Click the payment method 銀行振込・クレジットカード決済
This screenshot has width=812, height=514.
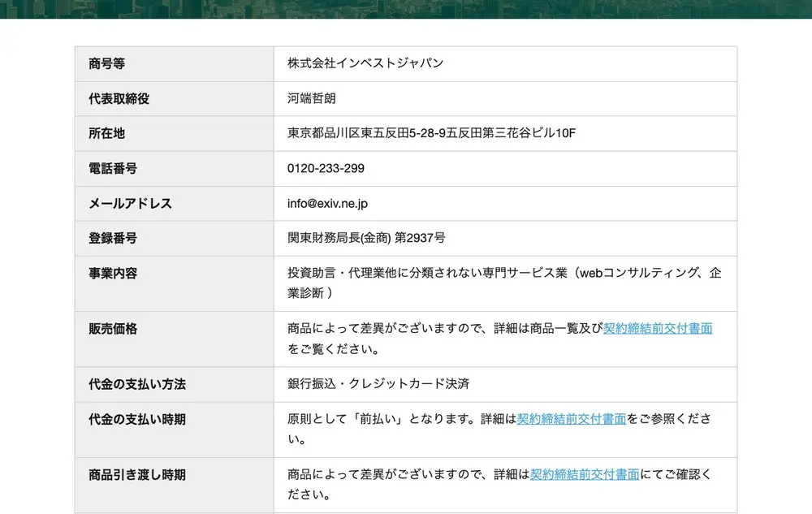pos(378,383)
